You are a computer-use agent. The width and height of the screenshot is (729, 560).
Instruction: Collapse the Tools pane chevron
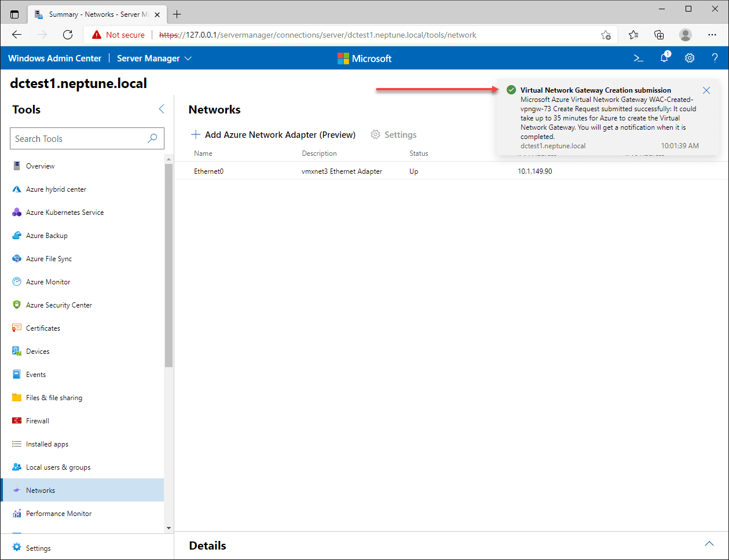(x=160, y=109)
